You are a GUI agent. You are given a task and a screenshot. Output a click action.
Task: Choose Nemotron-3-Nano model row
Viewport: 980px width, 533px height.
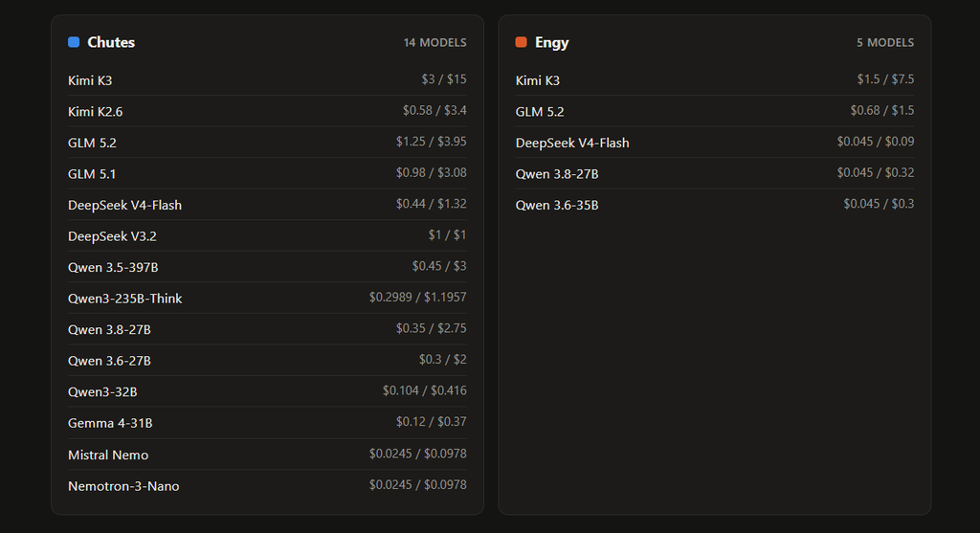(268, 485)
